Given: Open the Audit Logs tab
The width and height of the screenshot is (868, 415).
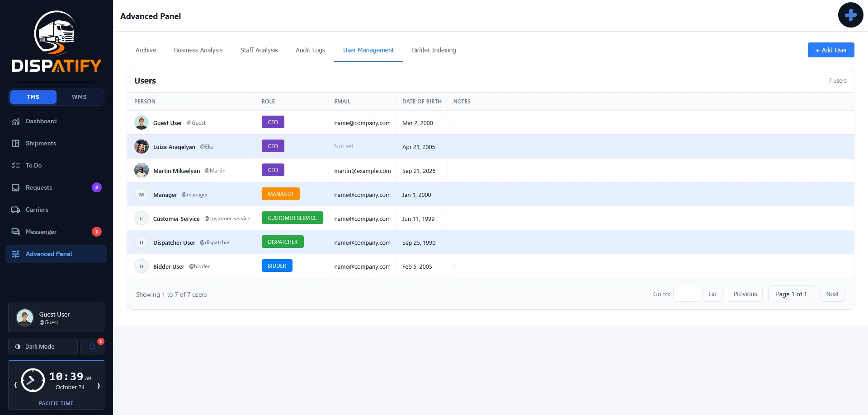Looking at the screenshot, I should pos(310,50).
